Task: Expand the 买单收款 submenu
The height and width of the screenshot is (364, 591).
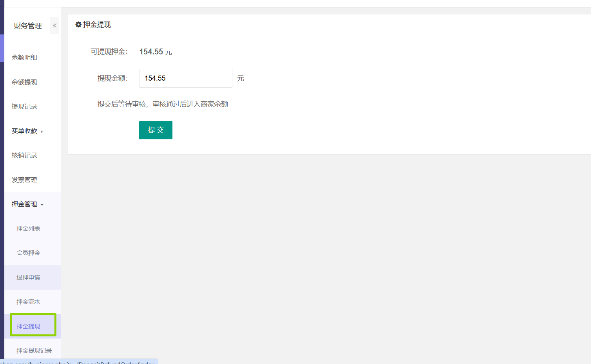Action: (x=27, y=131)
